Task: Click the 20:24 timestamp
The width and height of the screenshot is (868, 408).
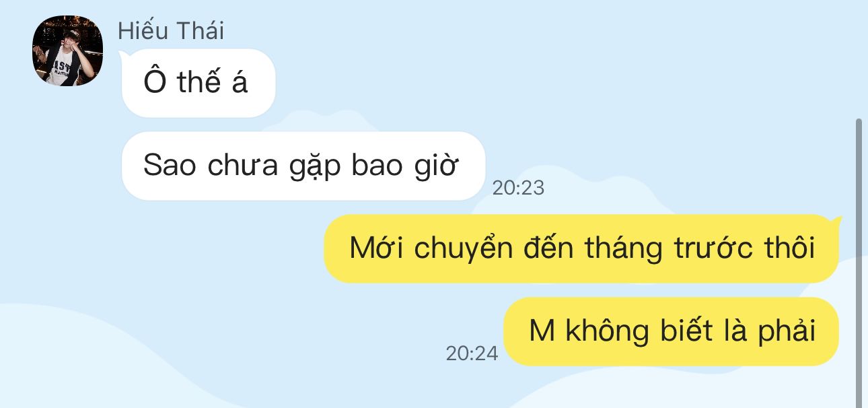Action: pyautogui.click(x=472, y=353)
